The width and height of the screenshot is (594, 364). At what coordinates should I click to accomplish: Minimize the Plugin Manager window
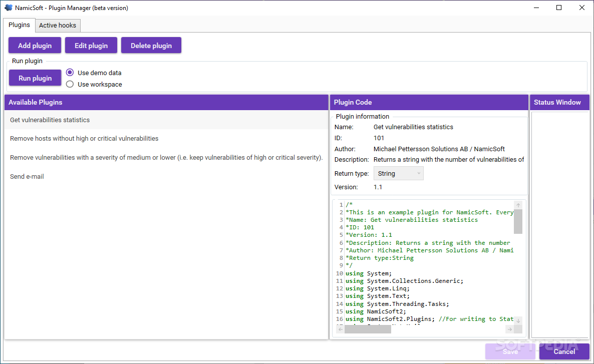click(536, 8)
